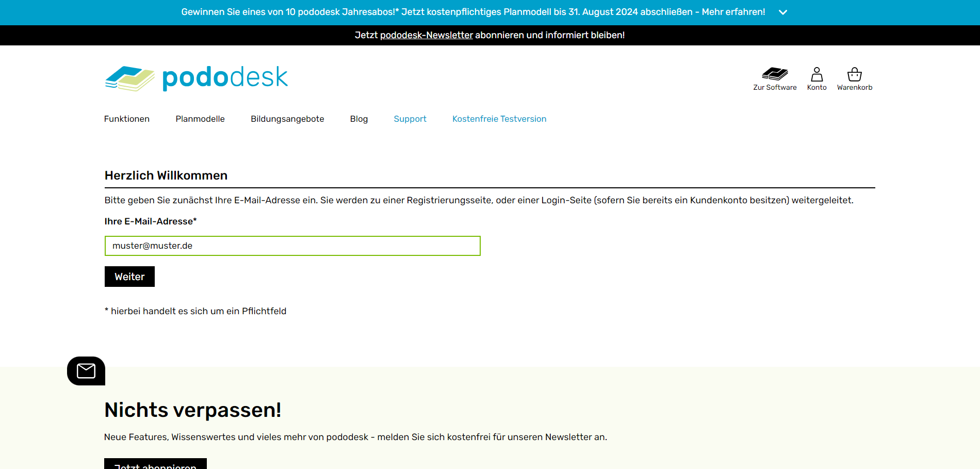The image size is (980, 469).
Task: Click the pododesk logo
Action: click(196, 78)
